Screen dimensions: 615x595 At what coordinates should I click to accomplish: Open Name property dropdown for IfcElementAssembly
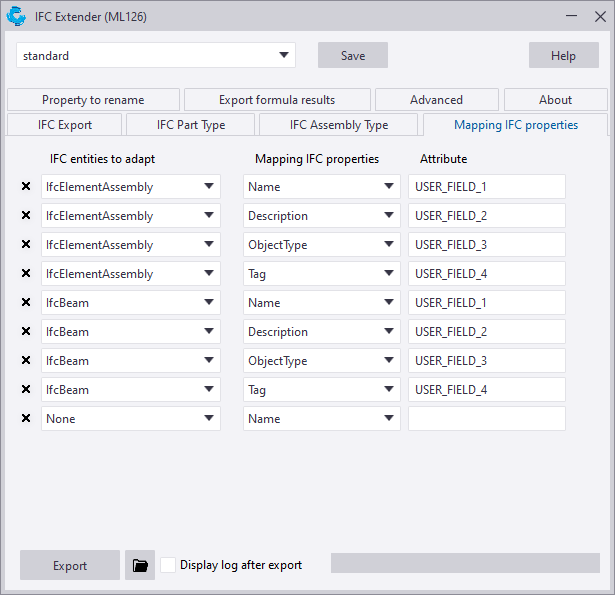click(322, 186)
